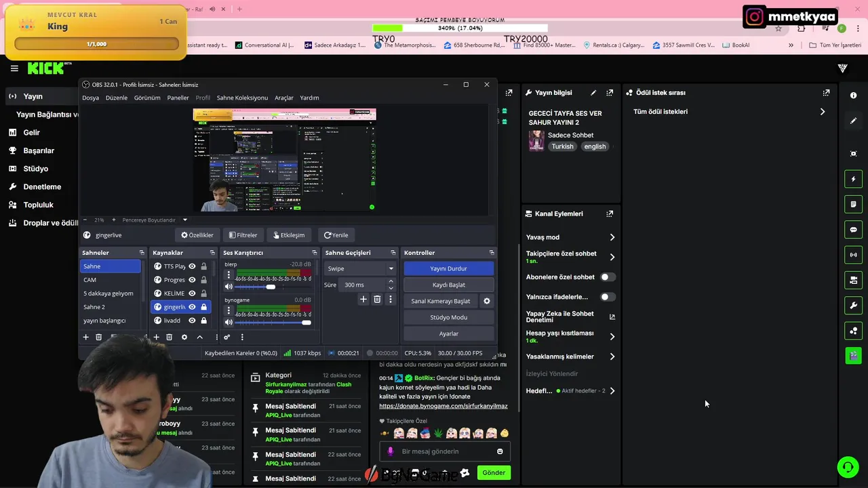Pop out the Yayın bilgisi panel
The image size is (868, 488).
coord(610,93)
